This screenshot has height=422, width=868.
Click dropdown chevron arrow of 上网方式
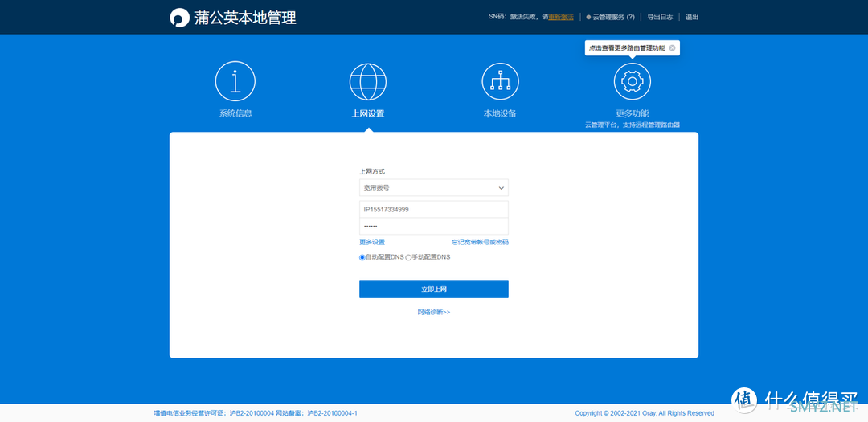(x=501, y=188)
